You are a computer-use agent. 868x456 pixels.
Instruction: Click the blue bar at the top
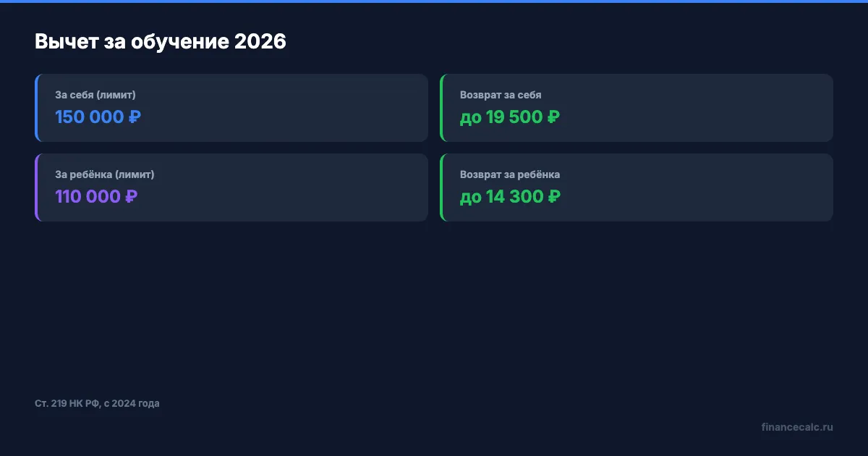[x=434, y=1]
